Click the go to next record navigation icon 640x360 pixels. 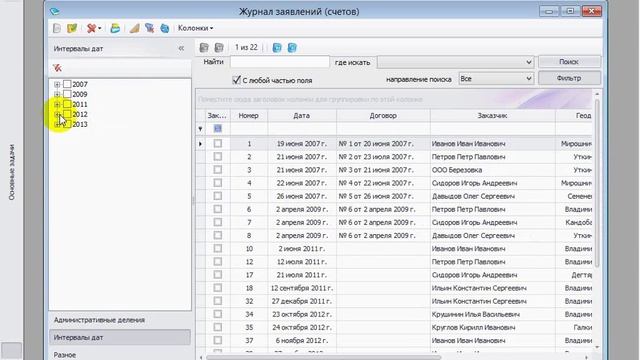click(x=277, y=48)
